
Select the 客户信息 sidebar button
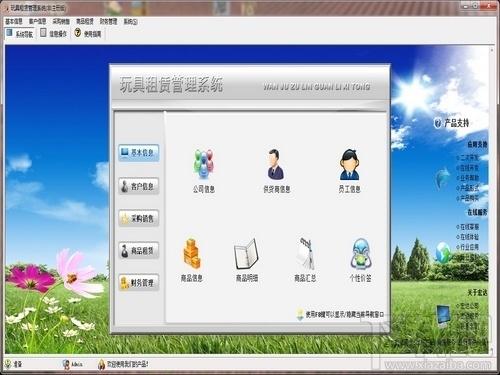coord(139,186)
